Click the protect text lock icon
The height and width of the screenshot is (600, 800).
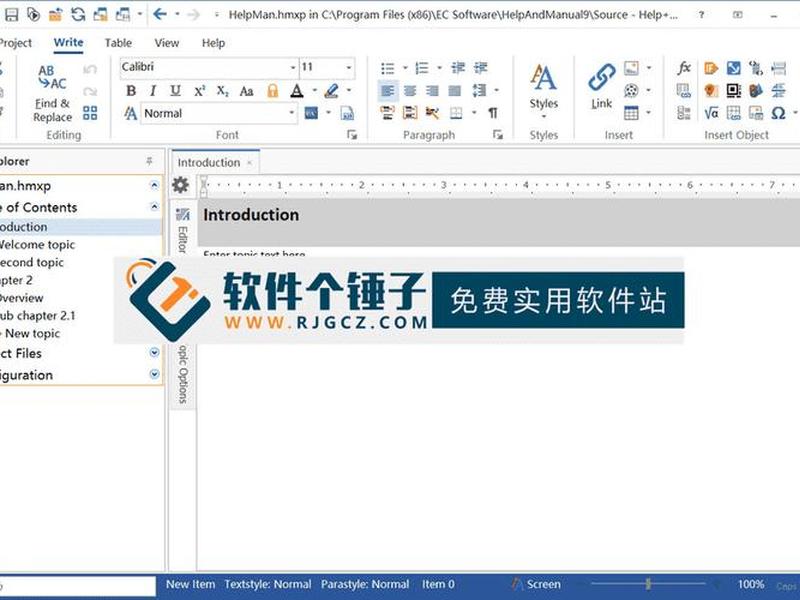pos(272,91)
